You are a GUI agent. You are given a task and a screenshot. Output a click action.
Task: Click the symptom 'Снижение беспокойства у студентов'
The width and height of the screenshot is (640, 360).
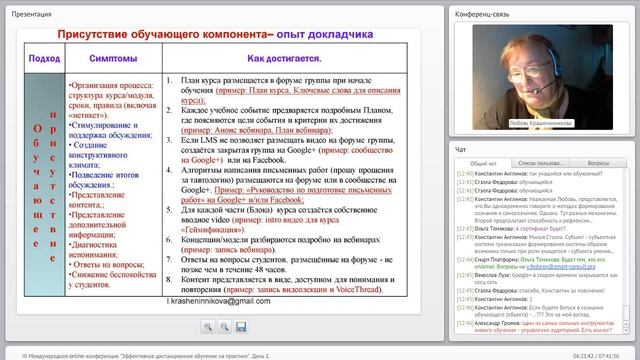click(x=112, y=280)
